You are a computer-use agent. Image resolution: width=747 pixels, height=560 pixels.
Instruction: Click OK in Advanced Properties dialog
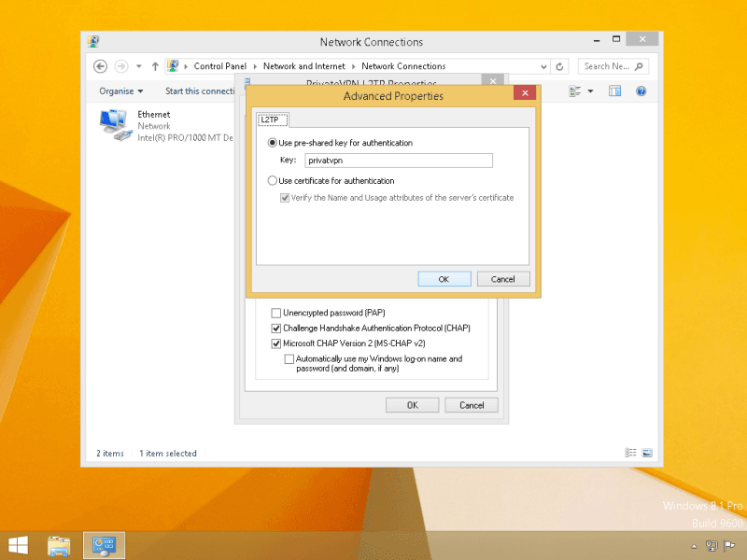point(444,279)
